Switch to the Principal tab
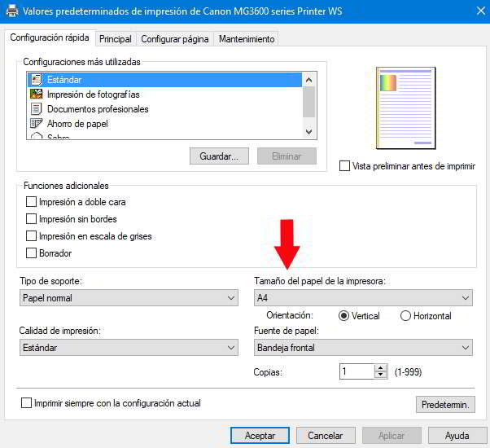This screenshot has height=448, width=490. (x=116, y=39)
